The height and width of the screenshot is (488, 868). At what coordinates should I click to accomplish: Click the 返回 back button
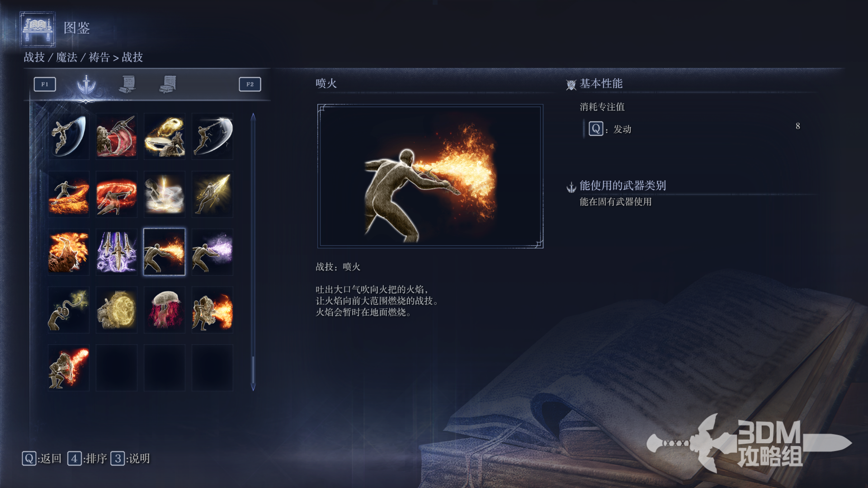tap(42, 459)
